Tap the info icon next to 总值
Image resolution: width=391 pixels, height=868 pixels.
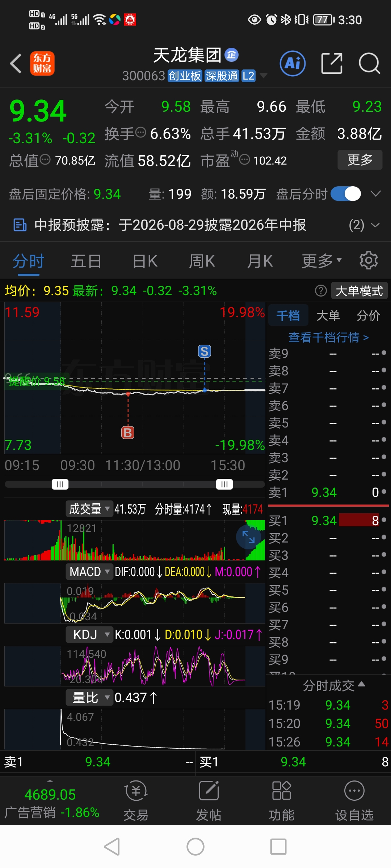45,159
